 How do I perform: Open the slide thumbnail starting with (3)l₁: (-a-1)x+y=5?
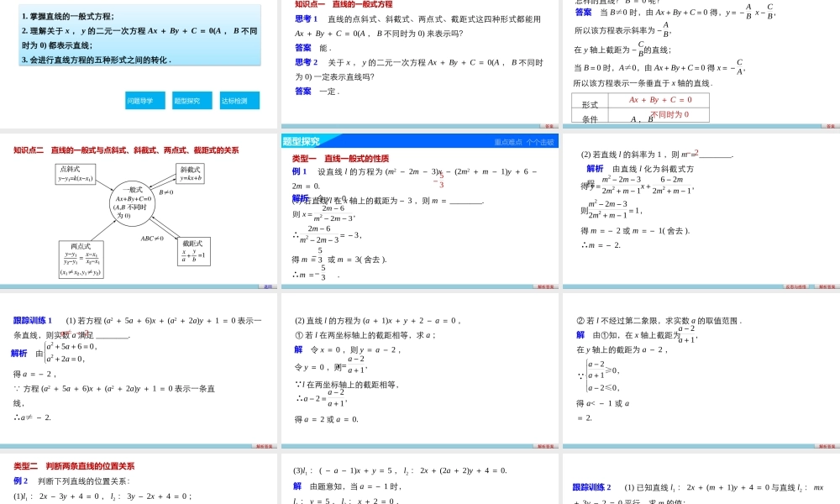click(x=419, y=479)
